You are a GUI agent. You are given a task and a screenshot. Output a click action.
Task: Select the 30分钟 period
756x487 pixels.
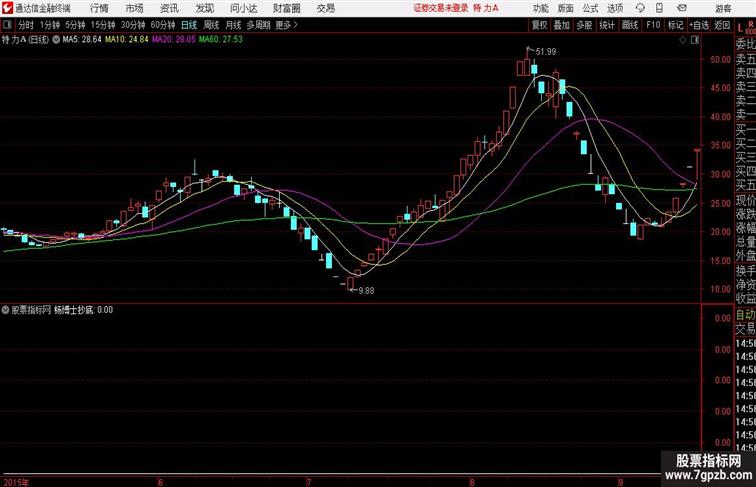[x=133, y=25]
